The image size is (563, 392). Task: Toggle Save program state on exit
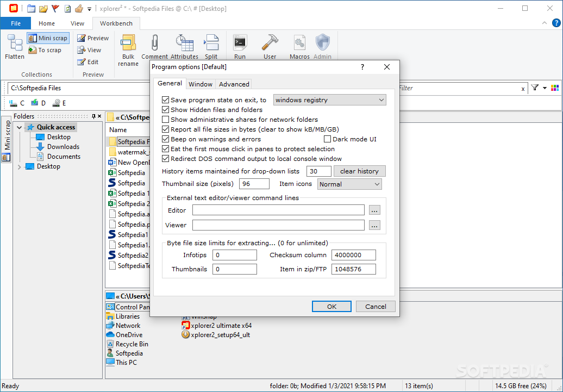coord(166,100)
